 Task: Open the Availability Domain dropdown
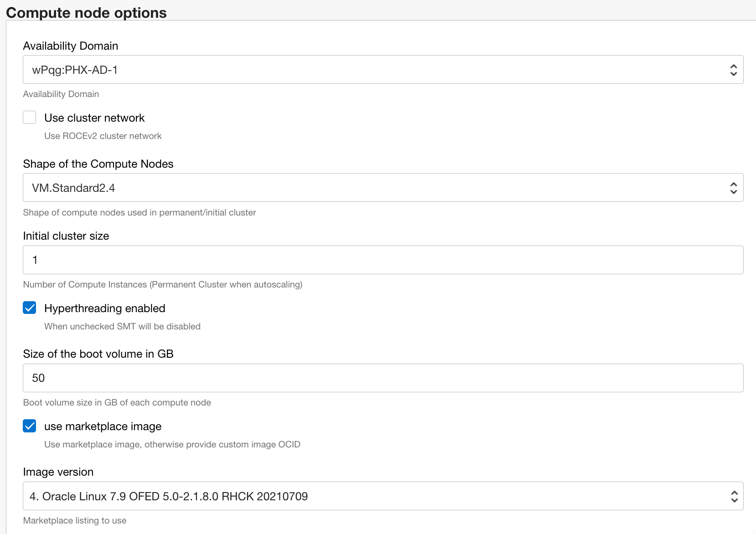383,70
